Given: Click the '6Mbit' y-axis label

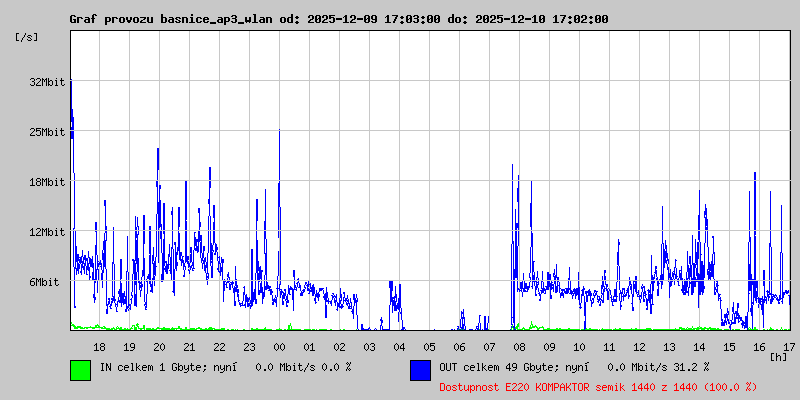Looking at the screenshot, I should pyautogui.click(x=44, y=282).
